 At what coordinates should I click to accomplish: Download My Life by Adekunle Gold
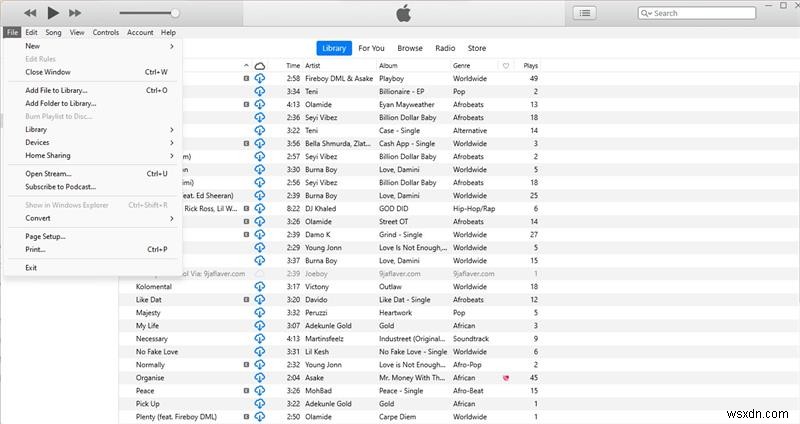point(260,326)
